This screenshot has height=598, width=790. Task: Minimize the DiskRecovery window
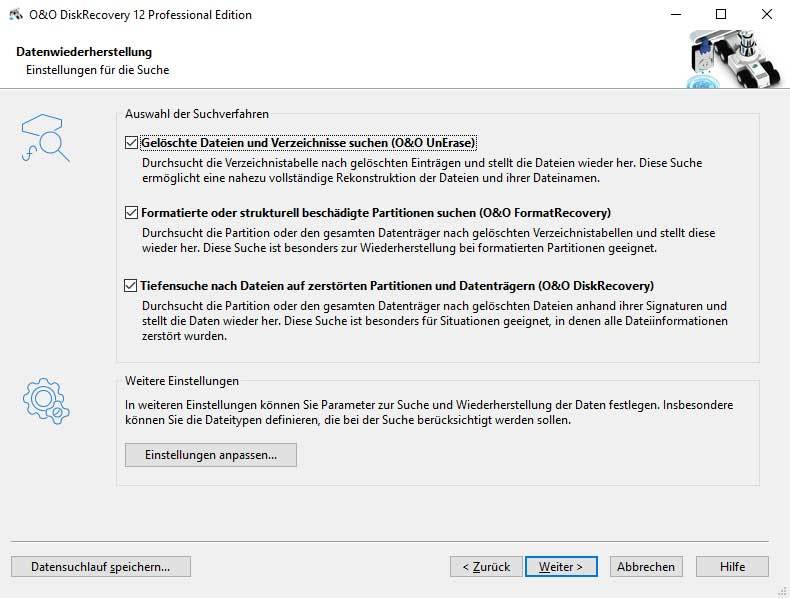point(677,15)
